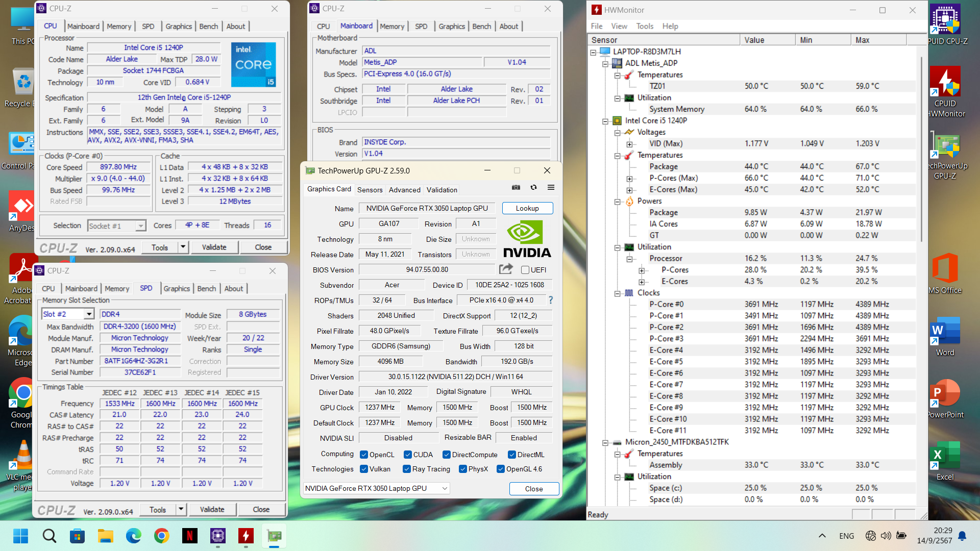Switch to HWMonitor via its taskbar icon
980x551 pixels.
tap(246, 536)
